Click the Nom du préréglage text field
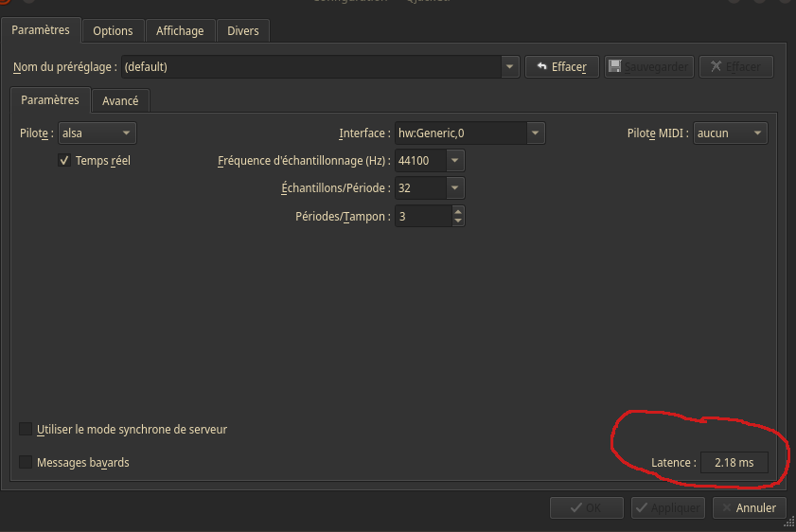 tap(310, 67)
